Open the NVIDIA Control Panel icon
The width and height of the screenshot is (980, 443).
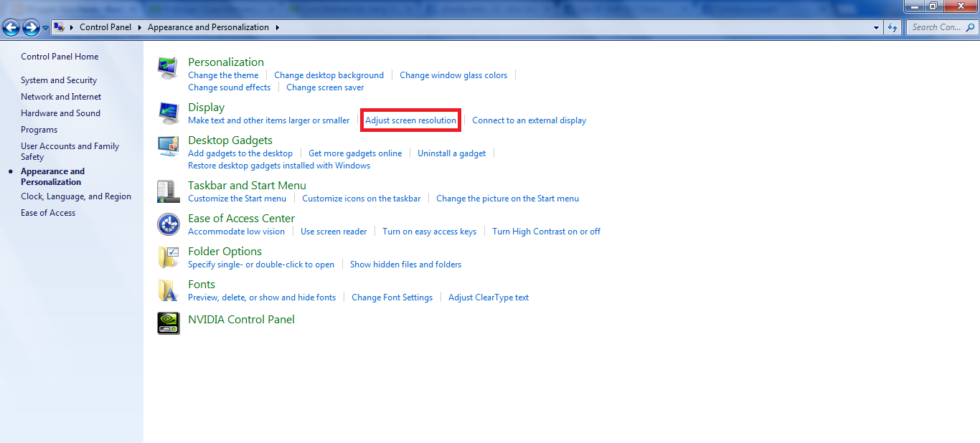[x=168, y=323]
